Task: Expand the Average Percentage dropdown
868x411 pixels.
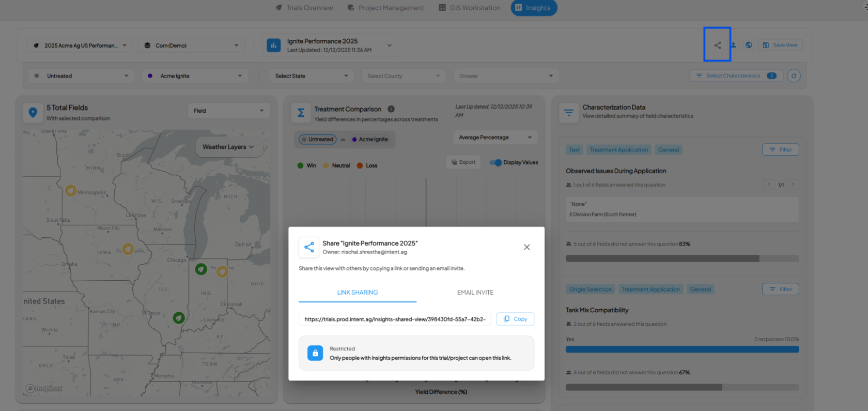Action: tap(495, 138)
